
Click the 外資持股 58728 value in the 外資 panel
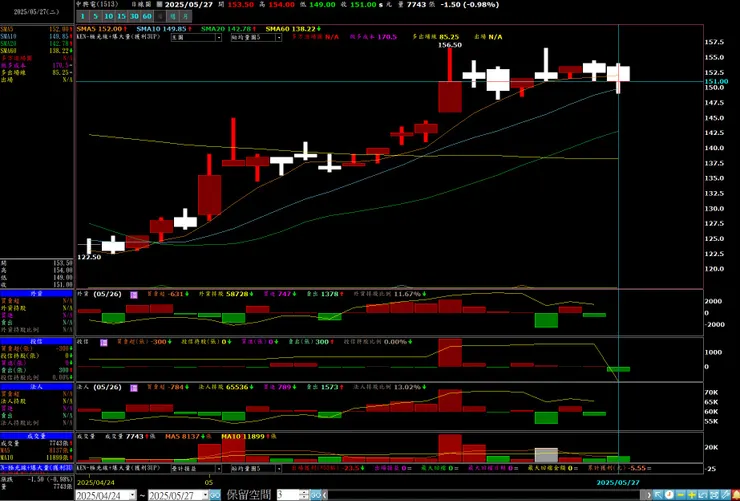click(x=235, y=294)
